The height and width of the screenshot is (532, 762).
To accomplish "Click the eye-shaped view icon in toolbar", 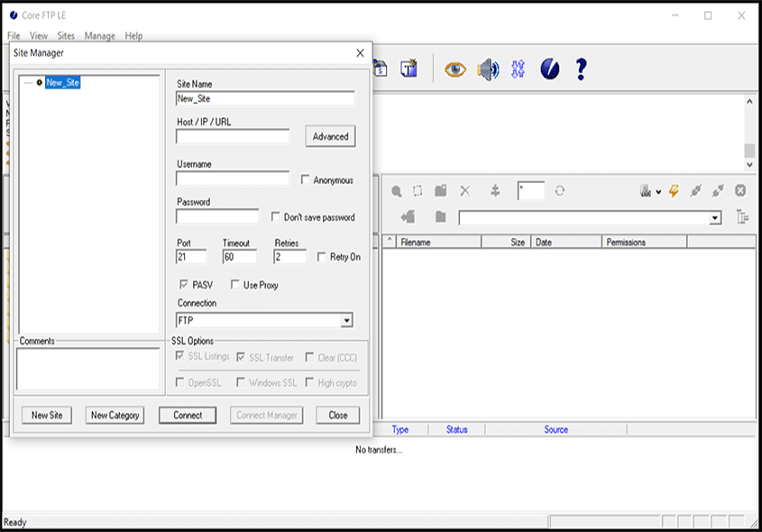I will [455, 69].
